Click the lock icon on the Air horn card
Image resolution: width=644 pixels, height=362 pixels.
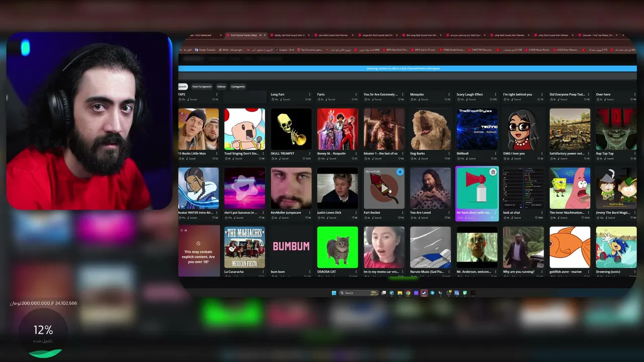click(493, 172)
